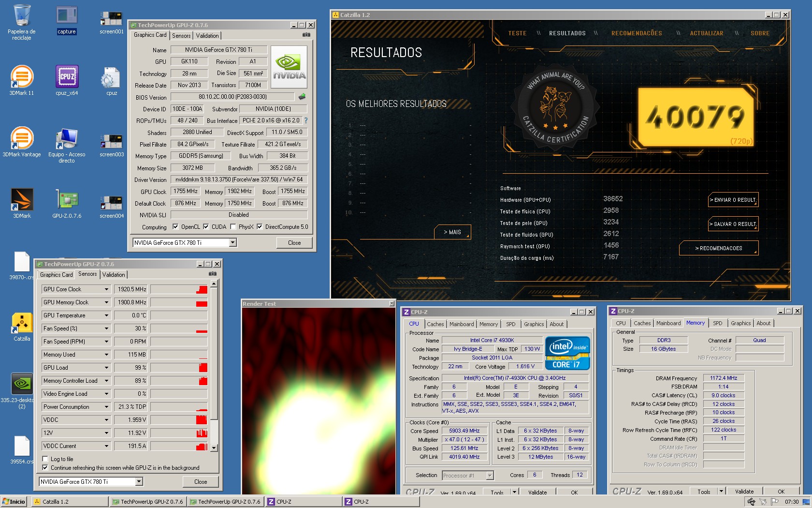
Task: Open the Caches tab in CPU-Z CPU window
Action: coord(435,324)
